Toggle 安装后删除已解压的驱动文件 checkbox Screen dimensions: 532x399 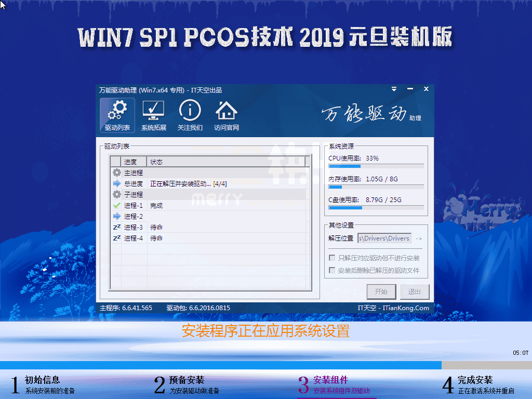click(x=332, y=270)
